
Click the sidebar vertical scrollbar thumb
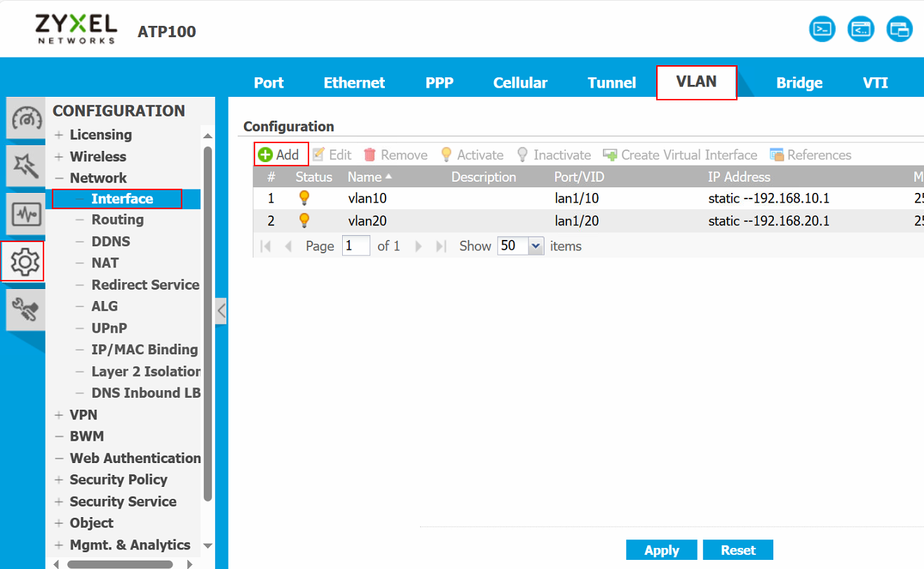(208, 323)
